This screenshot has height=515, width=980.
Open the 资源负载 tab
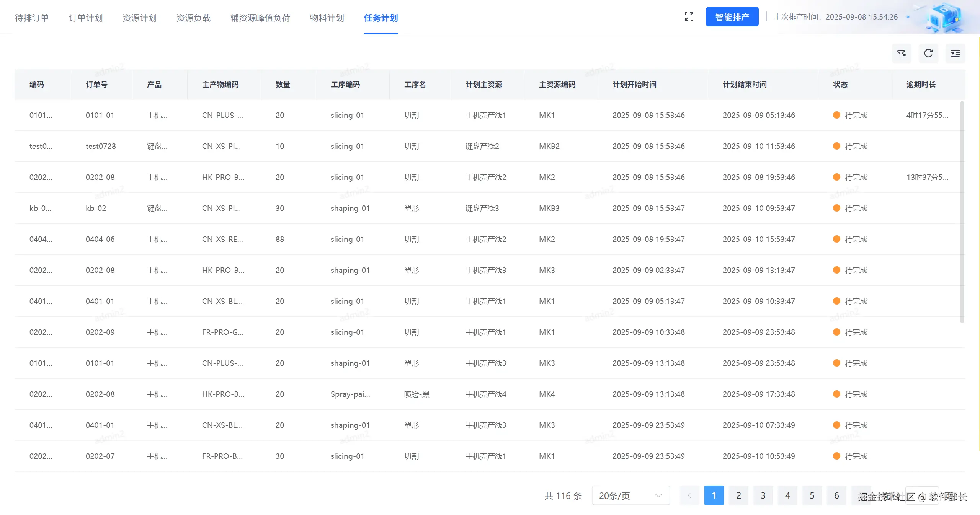(193, 18)
